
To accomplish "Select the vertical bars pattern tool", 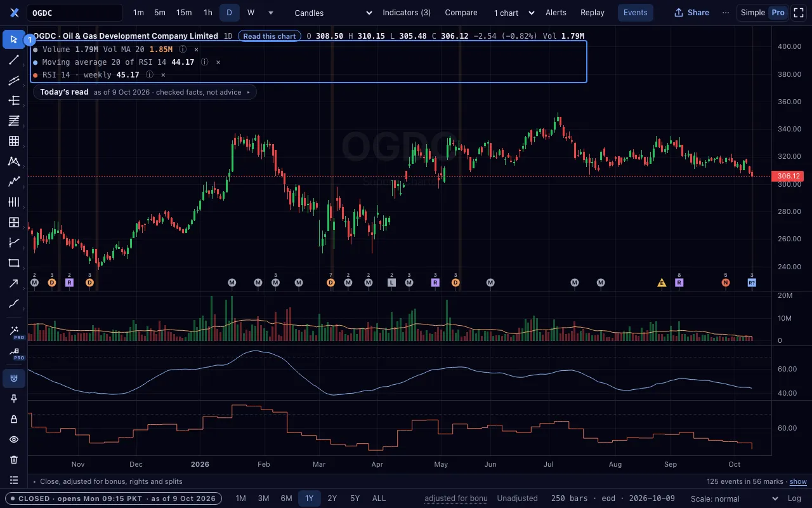I will pyautogui.click(x=14, y=202).
